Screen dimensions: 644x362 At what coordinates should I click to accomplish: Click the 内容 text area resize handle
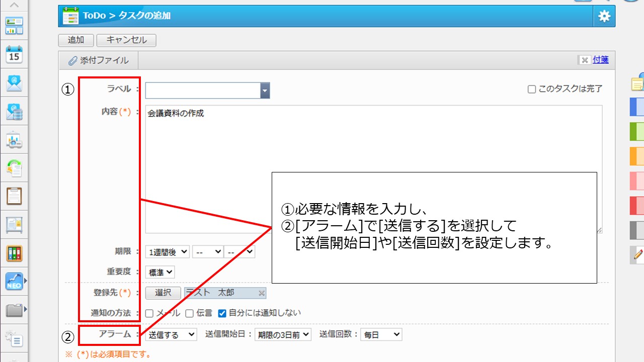pyautogui.click(x=599, y=231)
